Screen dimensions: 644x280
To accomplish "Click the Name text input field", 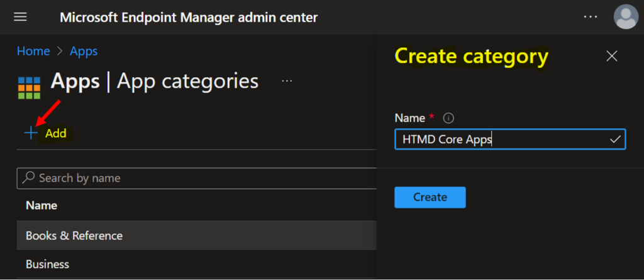I will (x=510, y=140).
